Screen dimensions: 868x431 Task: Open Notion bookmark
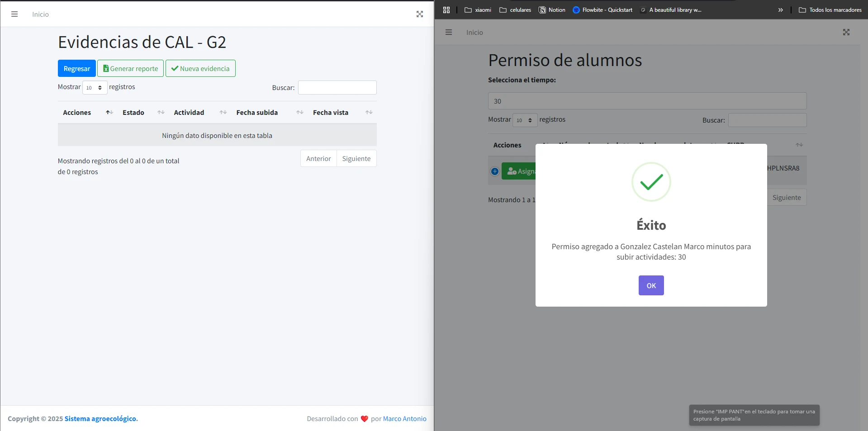552,9
